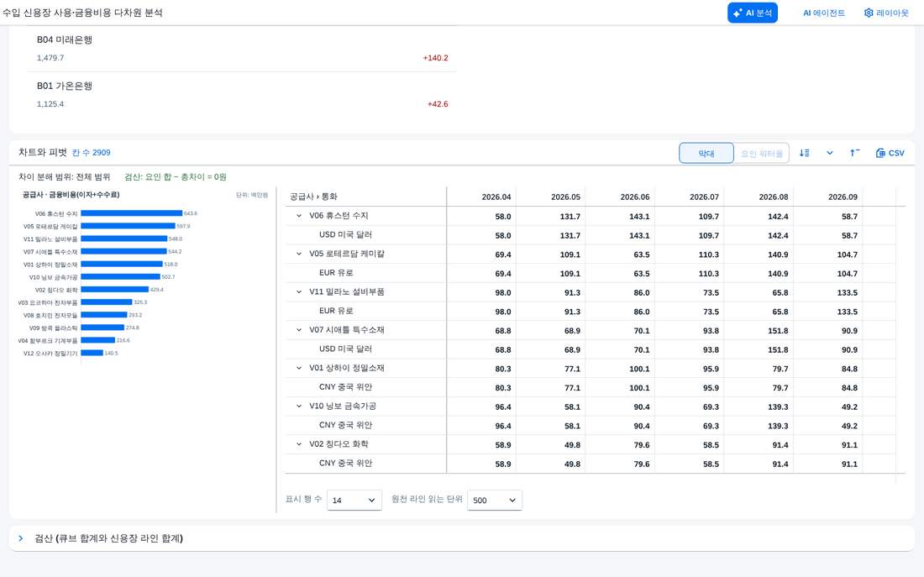924x577 pixels.
Task: Select EUR 유로 under V11 밀라노
Action: [336, 311]
